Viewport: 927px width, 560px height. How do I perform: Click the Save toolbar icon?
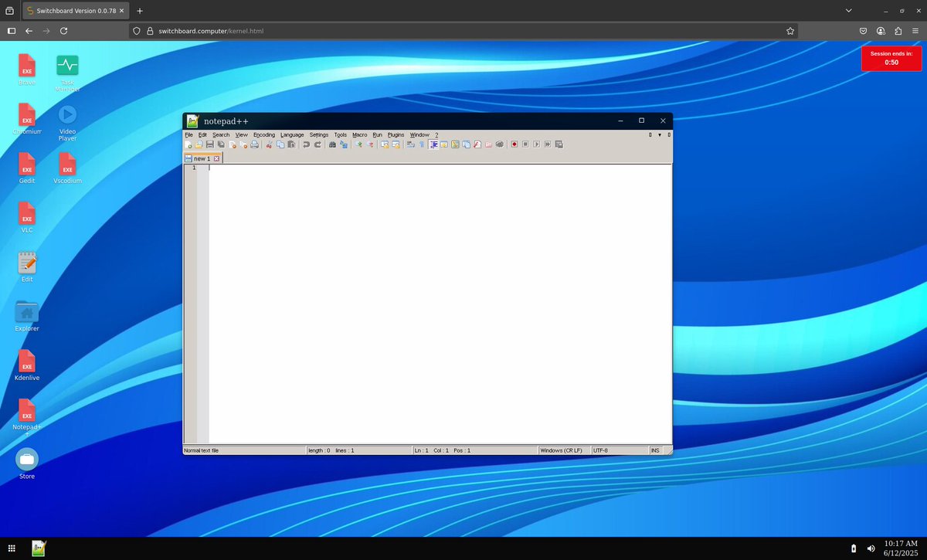[x=209, y=144]
